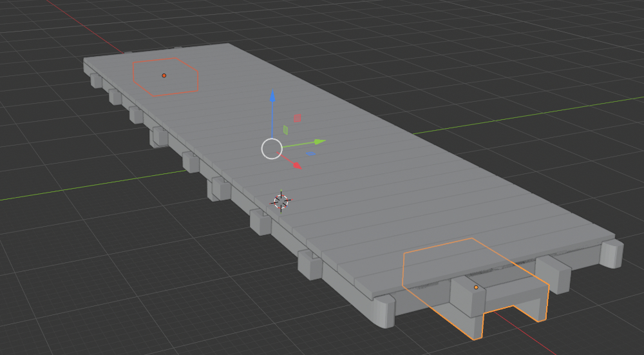The width and height of the screenshot is (644, 355).
Task: Click the green square plane handle of gizmo
Action: tap(285, 130)
